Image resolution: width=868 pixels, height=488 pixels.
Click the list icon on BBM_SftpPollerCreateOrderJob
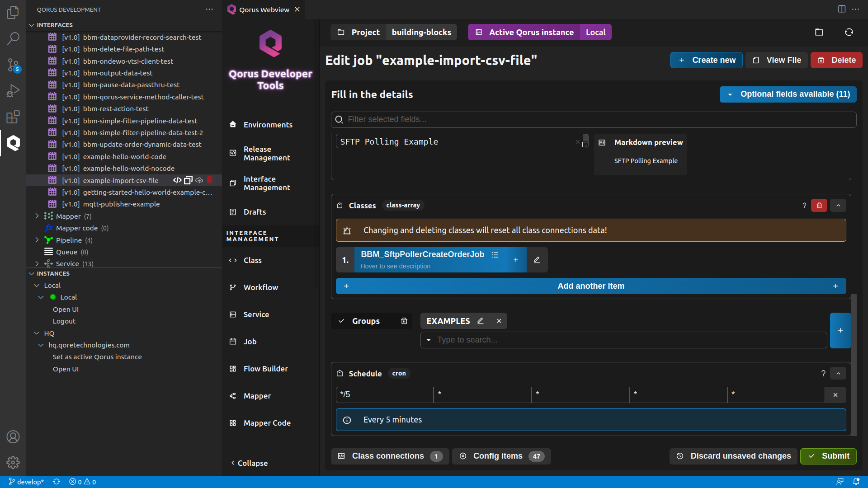[495, 255]
